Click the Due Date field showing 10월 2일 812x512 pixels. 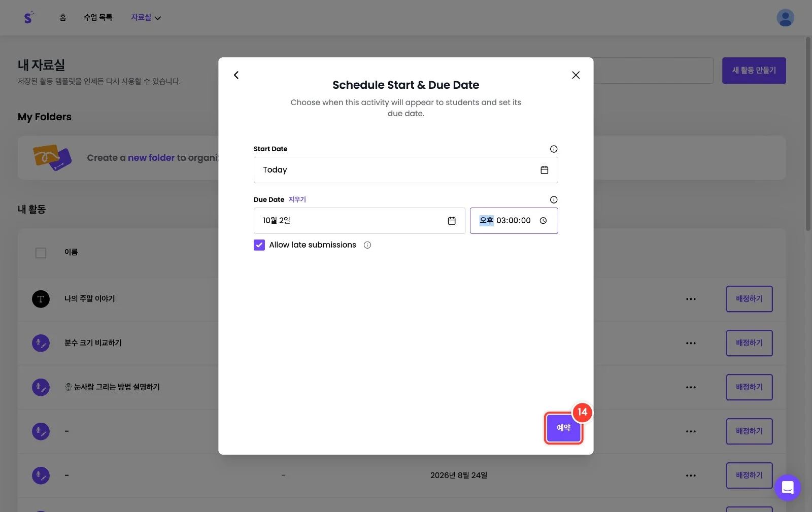pyautogui.click(x=359, y=221)
